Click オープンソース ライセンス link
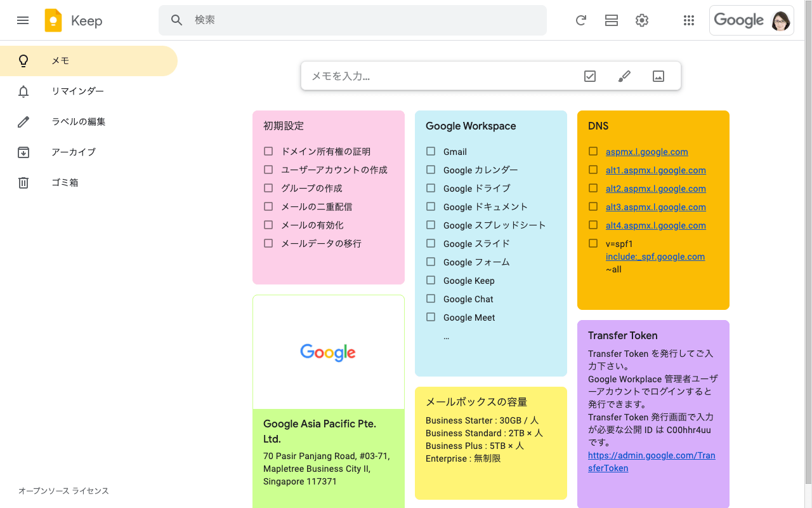The height and width of the screenshot is (508, 812). (x=63, y=491)
